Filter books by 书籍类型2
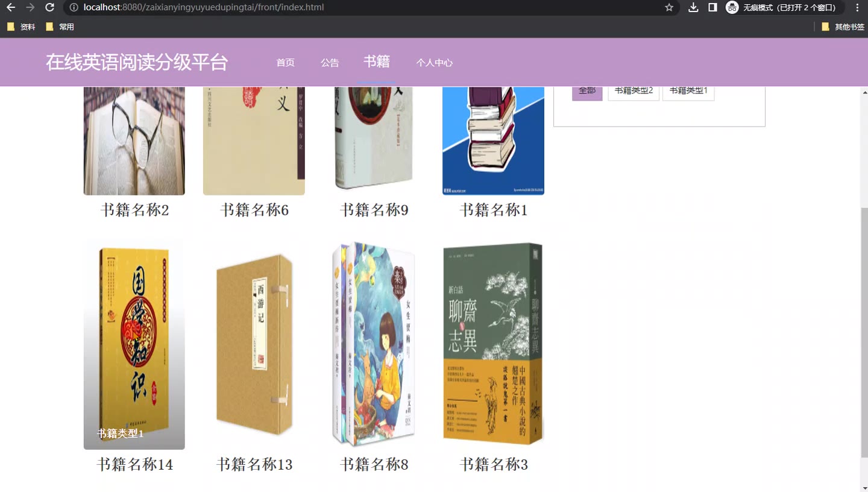The width and height of the screenshot is (868, 492). tap(634, 92)
